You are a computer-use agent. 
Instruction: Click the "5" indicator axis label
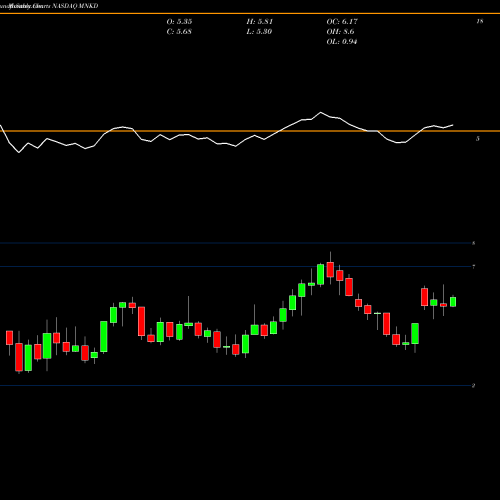tap(478, 139)
